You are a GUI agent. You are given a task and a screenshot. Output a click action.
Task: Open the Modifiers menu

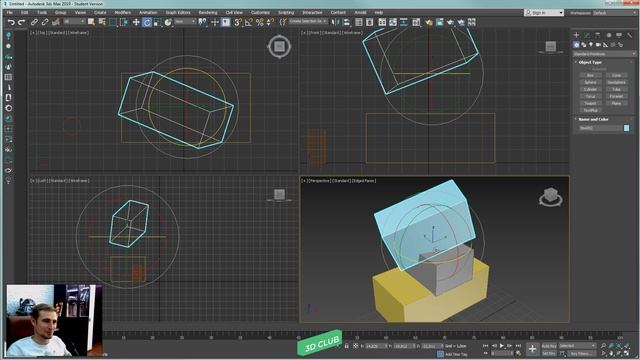[123, 13]
